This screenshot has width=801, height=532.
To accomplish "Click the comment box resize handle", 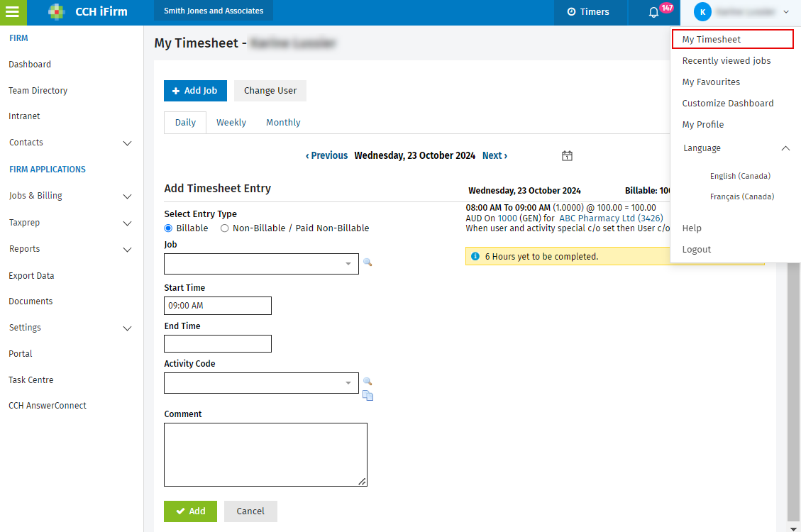I will (362, 482).
